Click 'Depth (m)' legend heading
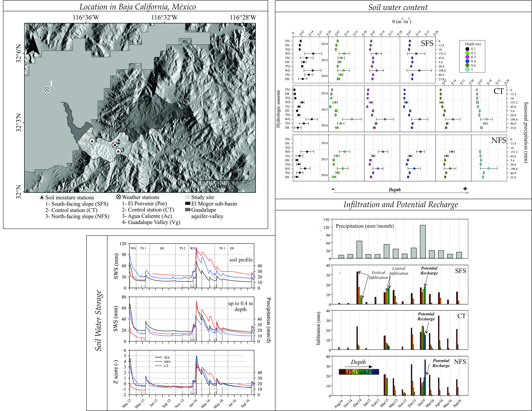 [x=473, y=44]
